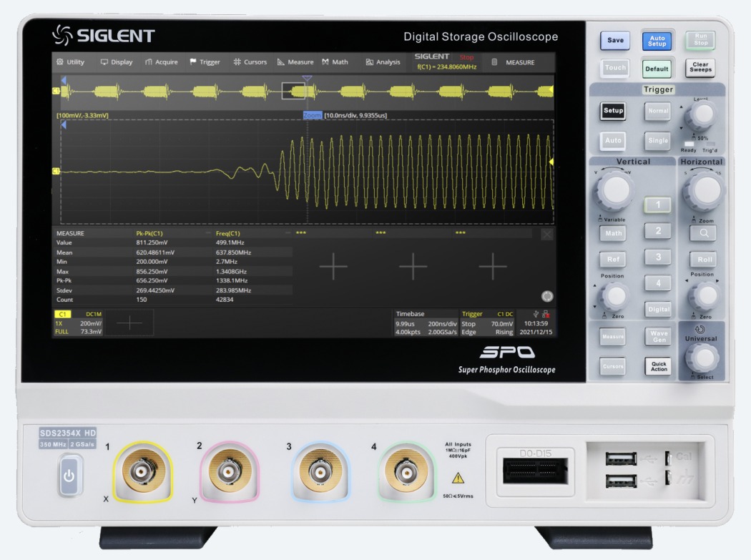The height and width of the screenshot is (560, 751).
Task: Add a measurement in the first empty *** slot
Action: pos(333,266)
